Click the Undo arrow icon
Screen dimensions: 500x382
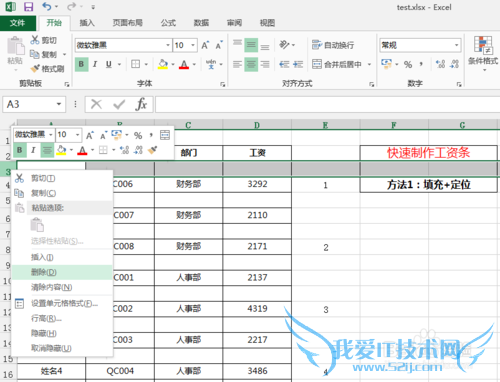tap(47, 7)
